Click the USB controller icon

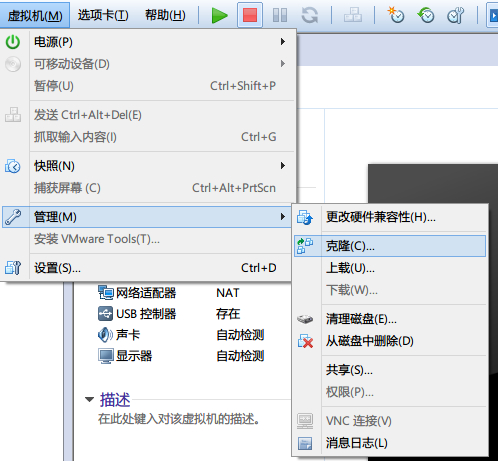pos(105,314)
